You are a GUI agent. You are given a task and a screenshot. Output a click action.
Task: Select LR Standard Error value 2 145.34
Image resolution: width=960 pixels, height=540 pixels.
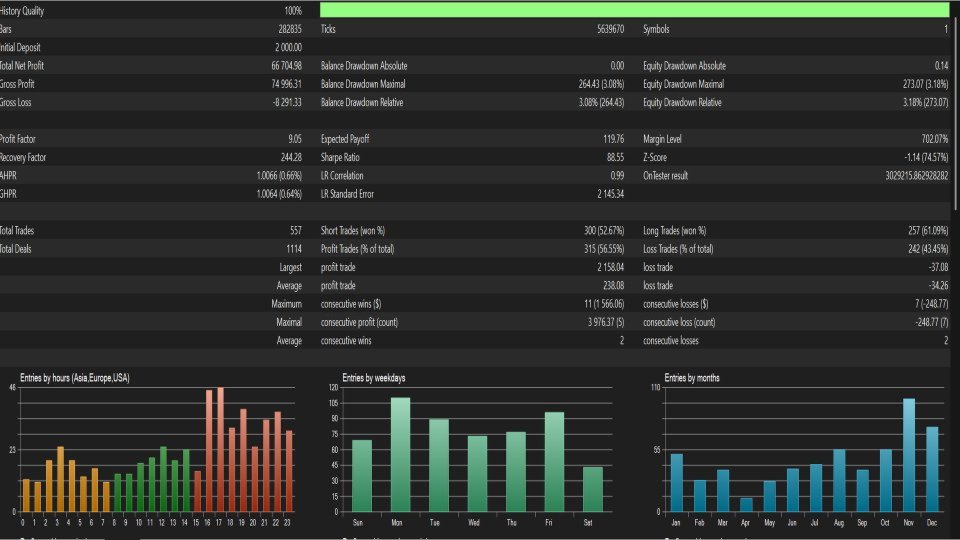[x=610, y=194]
